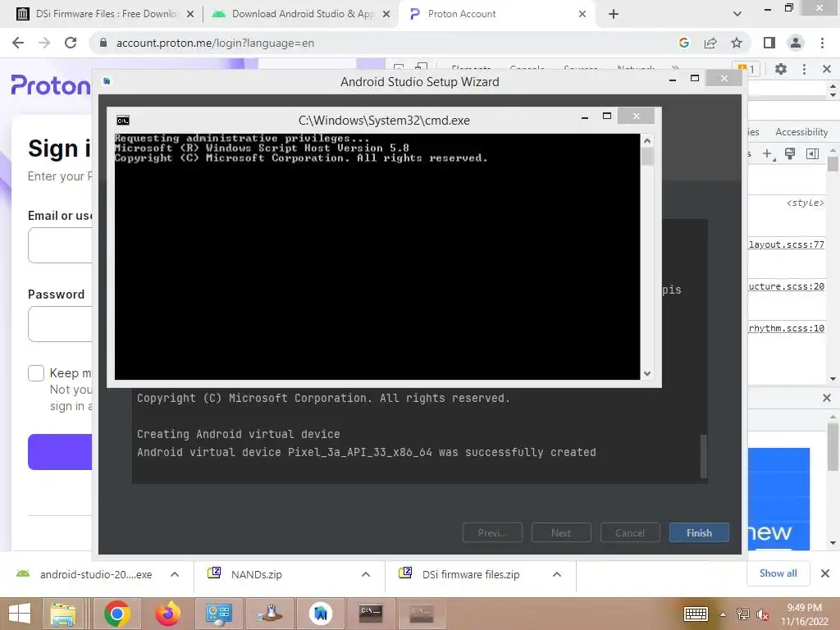Open rhythm.scss:10 source link
Screen dimensions: 840x630
[x=787, y=328]
